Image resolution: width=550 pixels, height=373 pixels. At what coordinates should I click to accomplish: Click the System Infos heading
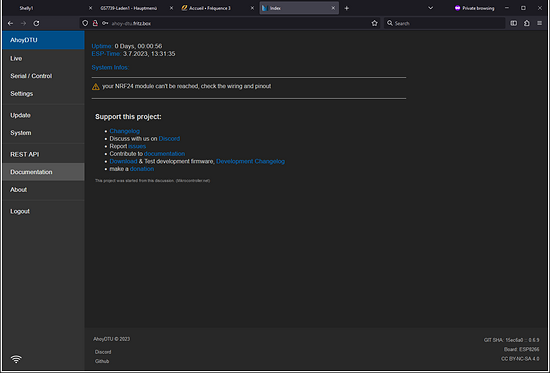(x=110, y=67)
